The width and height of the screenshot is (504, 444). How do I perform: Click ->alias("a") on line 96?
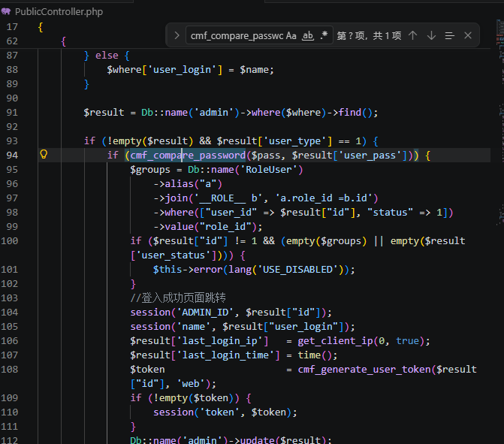tap(188, 184)
